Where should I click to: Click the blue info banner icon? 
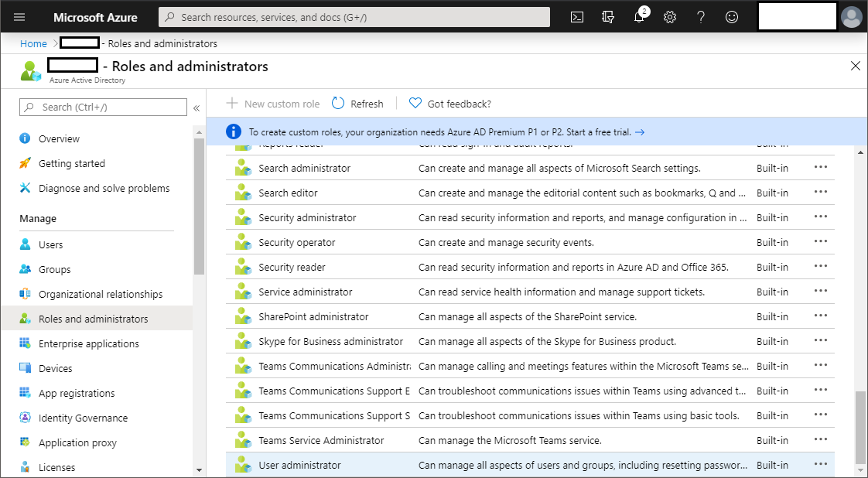click(234, 131)
